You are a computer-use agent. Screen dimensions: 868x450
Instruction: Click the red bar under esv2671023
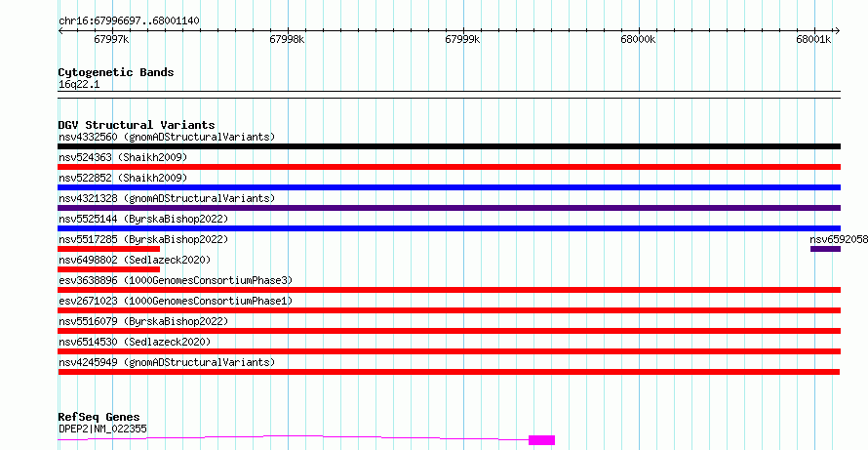[x=450, y=310]
